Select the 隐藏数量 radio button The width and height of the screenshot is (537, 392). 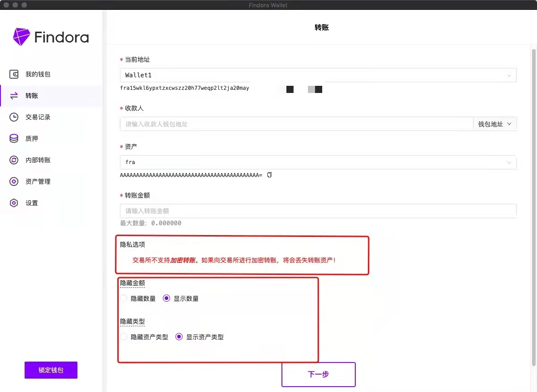[124, 299]
